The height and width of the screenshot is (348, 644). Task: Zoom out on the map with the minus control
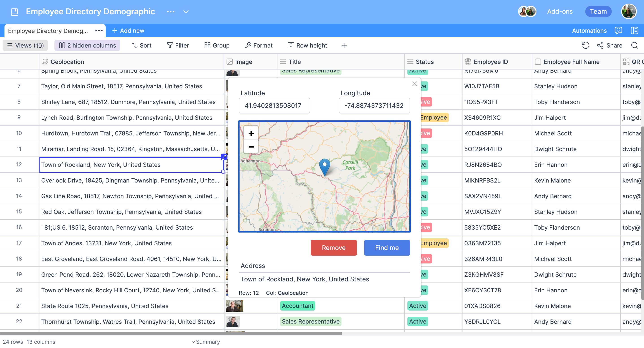[x=251, y=147]
